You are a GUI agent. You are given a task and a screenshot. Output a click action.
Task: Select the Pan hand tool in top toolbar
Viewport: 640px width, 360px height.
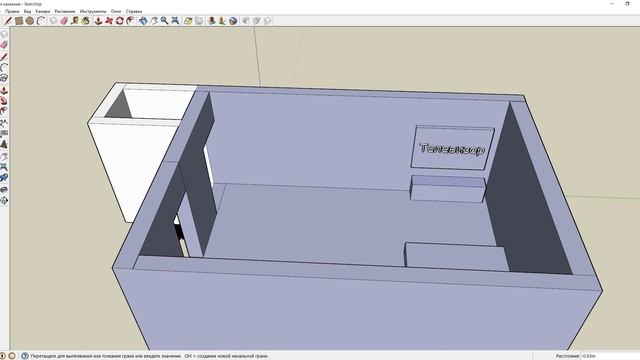(154, 20)
